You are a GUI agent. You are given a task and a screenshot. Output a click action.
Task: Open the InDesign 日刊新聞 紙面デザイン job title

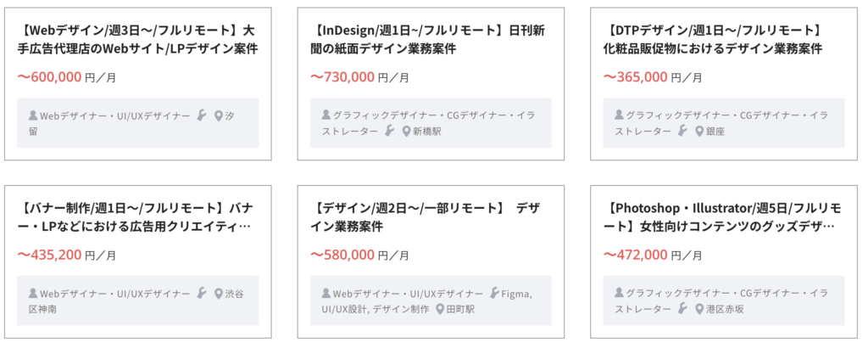427,39
